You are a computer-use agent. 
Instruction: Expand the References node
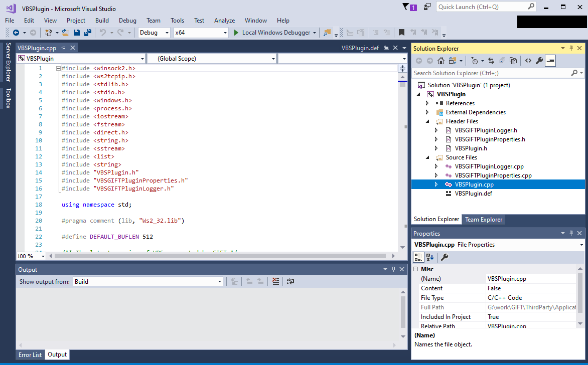click(x=427, y=103)
